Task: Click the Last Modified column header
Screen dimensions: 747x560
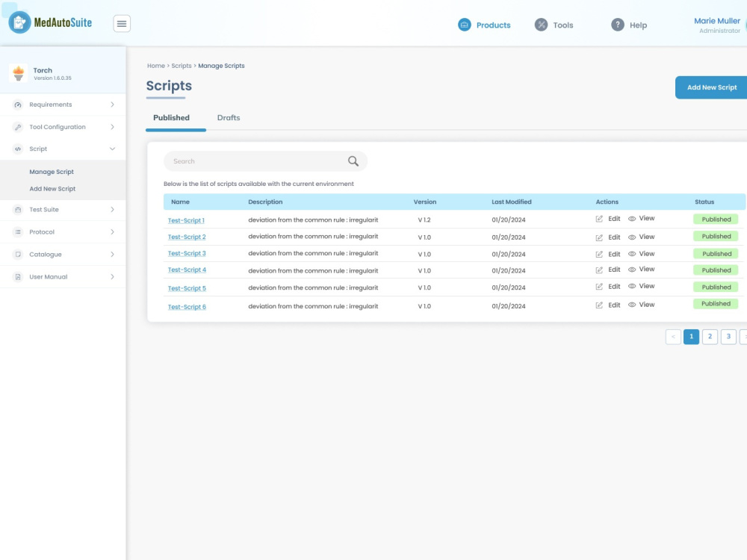Action: point(512,202)
